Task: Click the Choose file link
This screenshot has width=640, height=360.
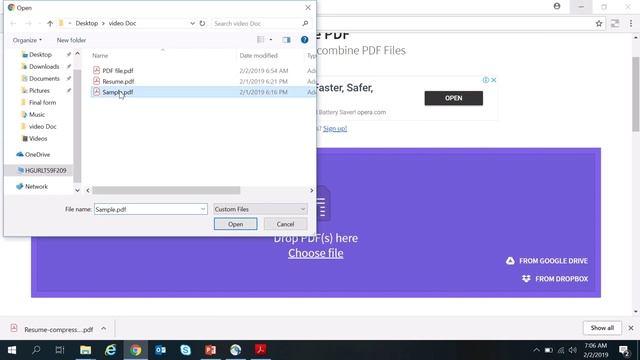Action: (x=316, y=253)
